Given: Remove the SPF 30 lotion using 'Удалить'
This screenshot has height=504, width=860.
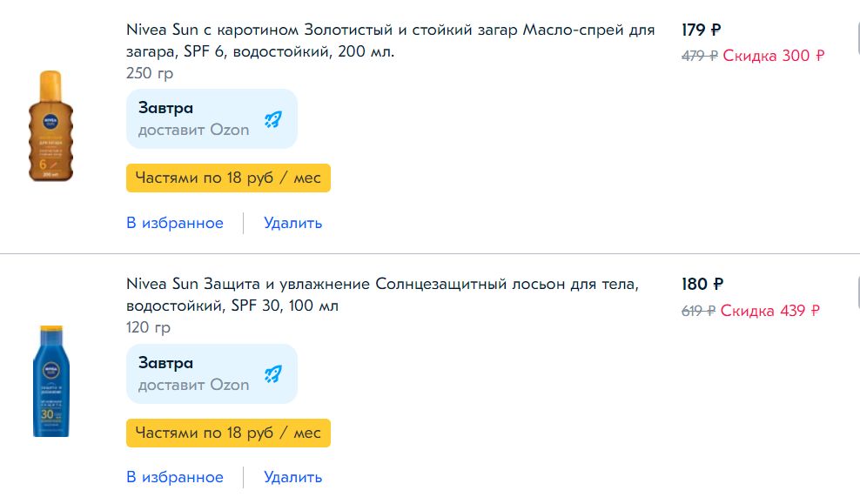Looking at the screenshot, I should tap(293, 477).
